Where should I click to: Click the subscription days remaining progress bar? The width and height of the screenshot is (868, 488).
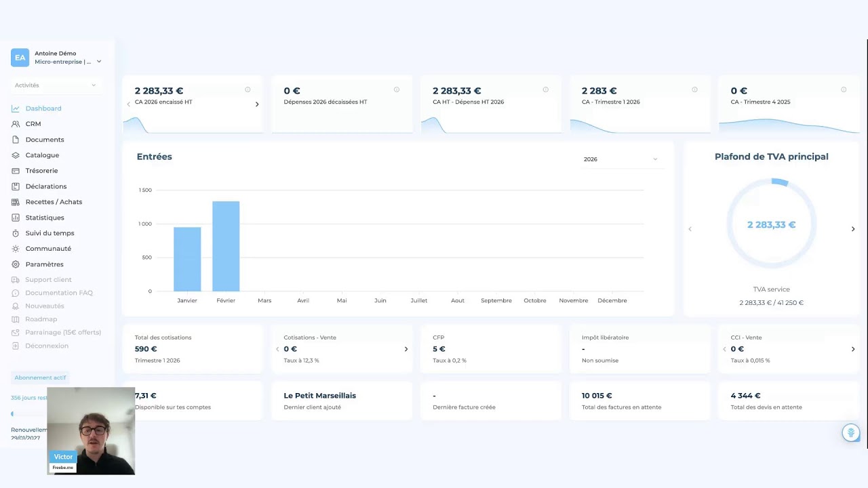coord(28,413)
